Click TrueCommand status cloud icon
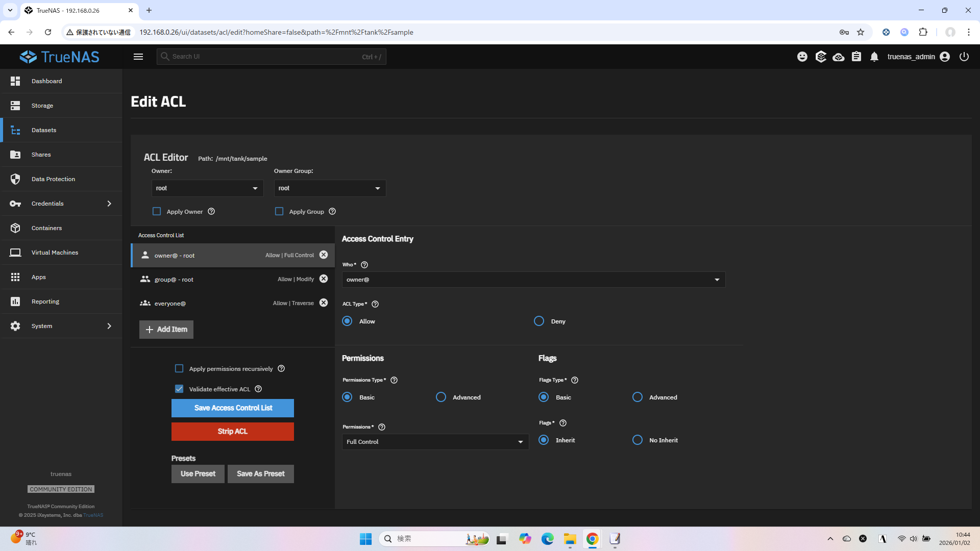Screen dimensions: 980x551 pos(838,57)
